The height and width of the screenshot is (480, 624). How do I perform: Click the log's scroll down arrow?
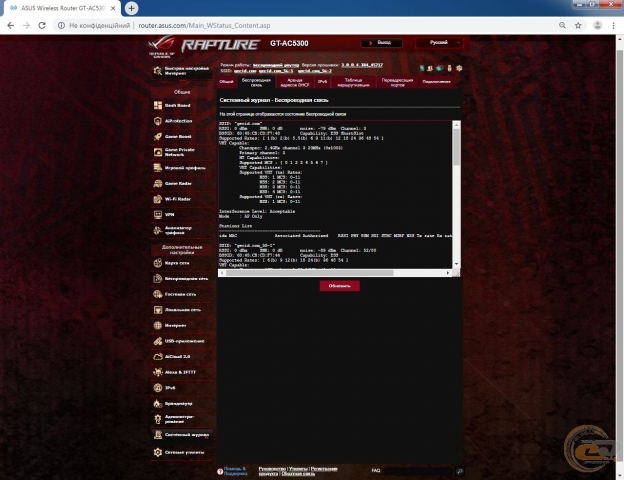pyautogui.click(x=456, y=264)
